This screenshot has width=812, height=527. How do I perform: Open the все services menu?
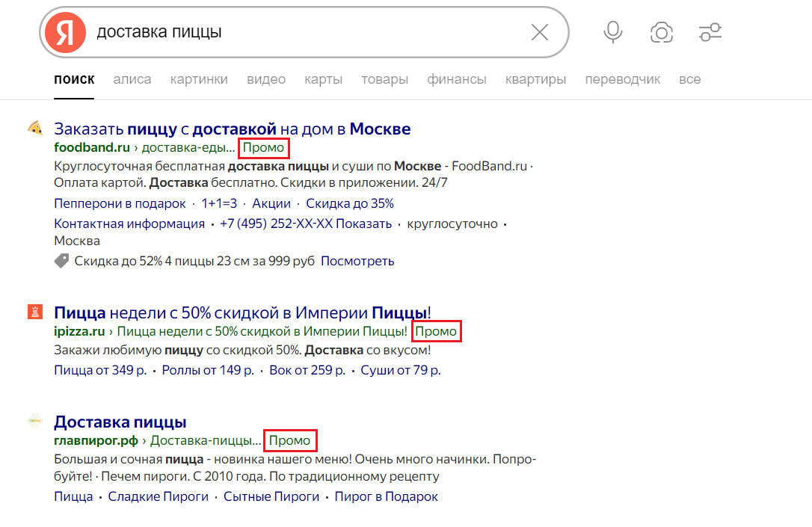pyautogui.click(x=690, y=78)
